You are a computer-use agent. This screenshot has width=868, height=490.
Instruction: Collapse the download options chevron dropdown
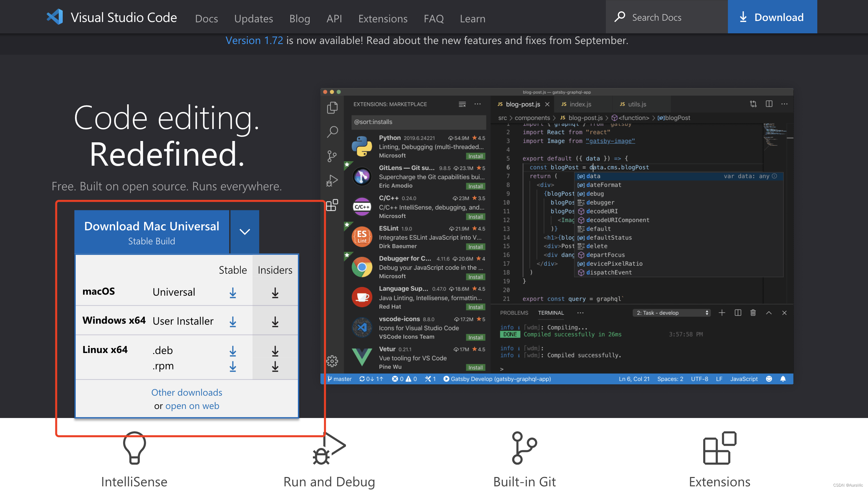click(x=245, y=232)
